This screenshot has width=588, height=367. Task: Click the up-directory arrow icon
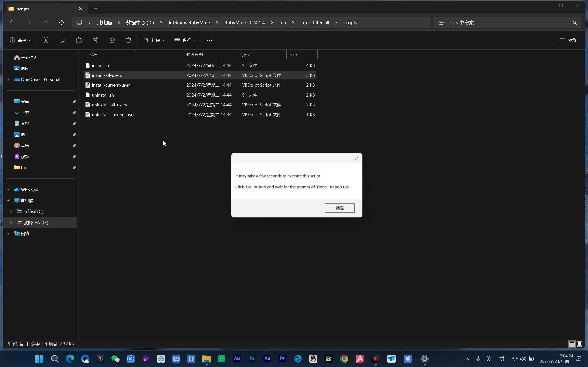(45, 22)
